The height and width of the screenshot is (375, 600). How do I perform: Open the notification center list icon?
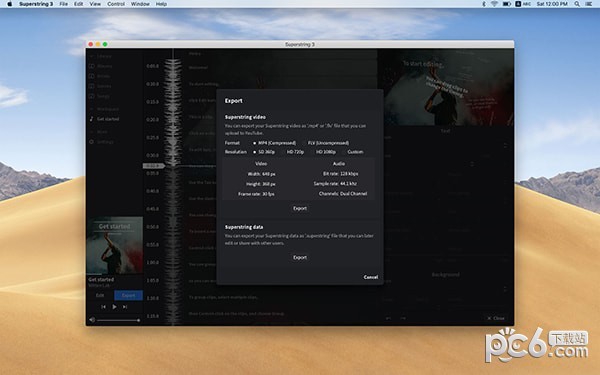point(589,4)
